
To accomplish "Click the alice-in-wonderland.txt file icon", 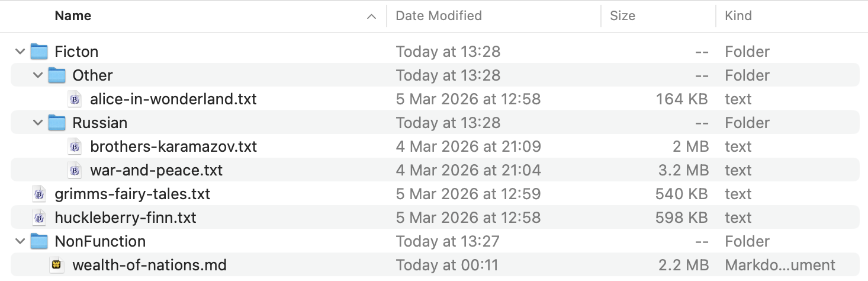I will [x=75, y=99].
